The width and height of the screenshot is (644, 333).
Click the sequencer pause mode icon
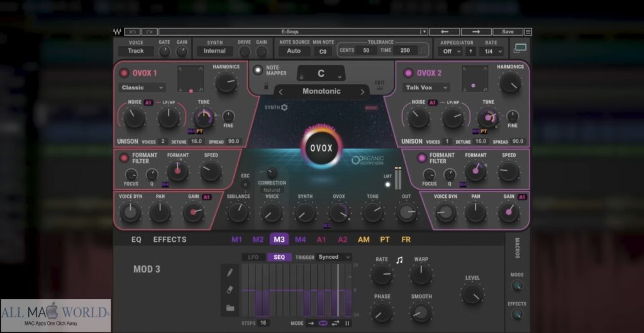coord(347,323)
